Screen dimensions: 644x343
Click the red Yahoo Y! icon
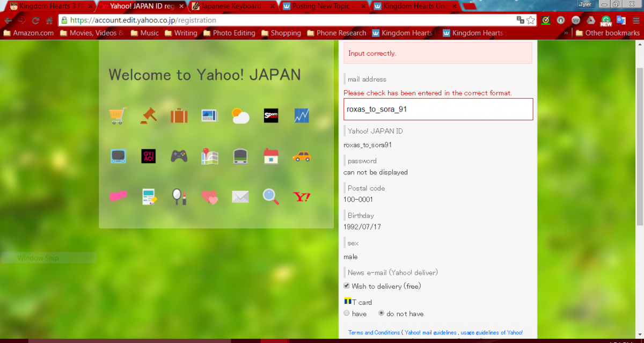click(x=302, y=197)
